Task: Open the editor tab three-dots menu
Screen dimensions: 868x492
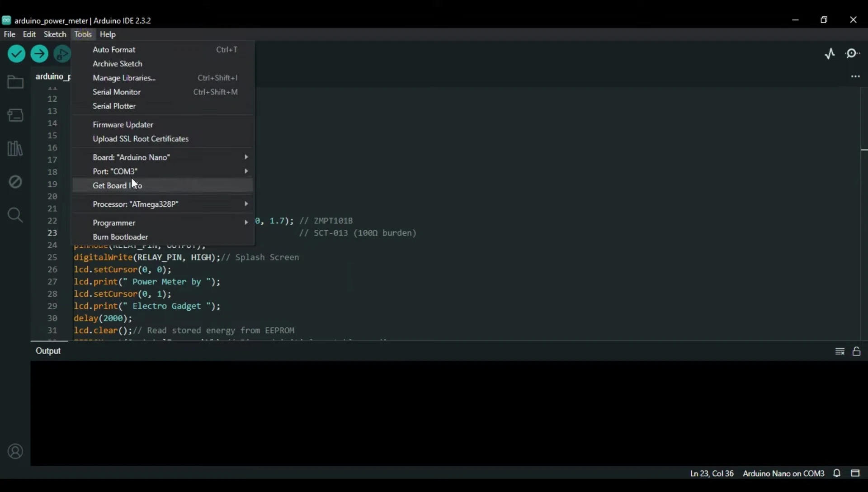Action: pyautogui.click(x=855, y=76)
